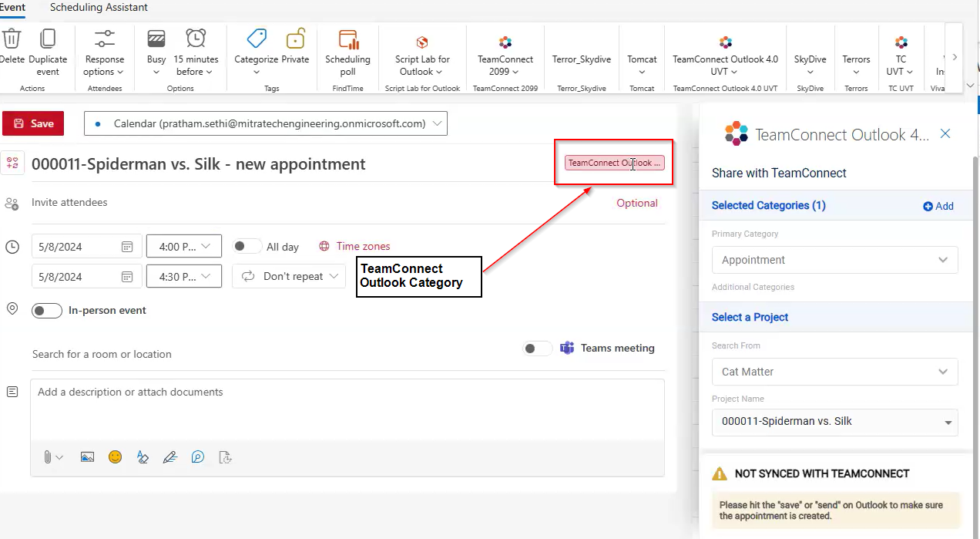The height and width of the screenshot is (539, 980).
Task: Click the emoji smiley icon
Action: [115, 457]
